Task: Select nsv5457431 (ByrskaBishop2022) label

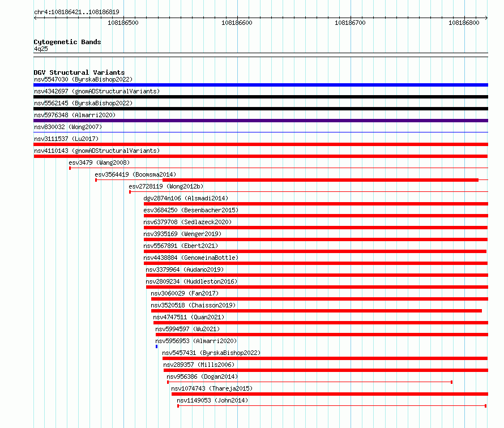Action: pyautogui.click(x=211, y=353)
